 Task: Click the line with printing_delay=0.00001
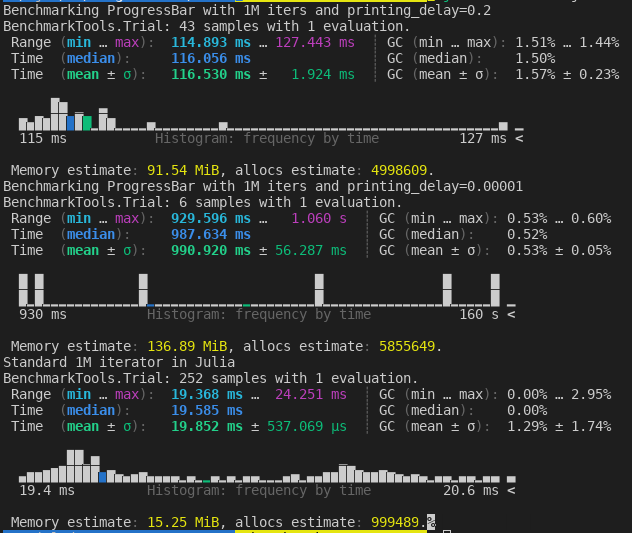pos(263,186)
